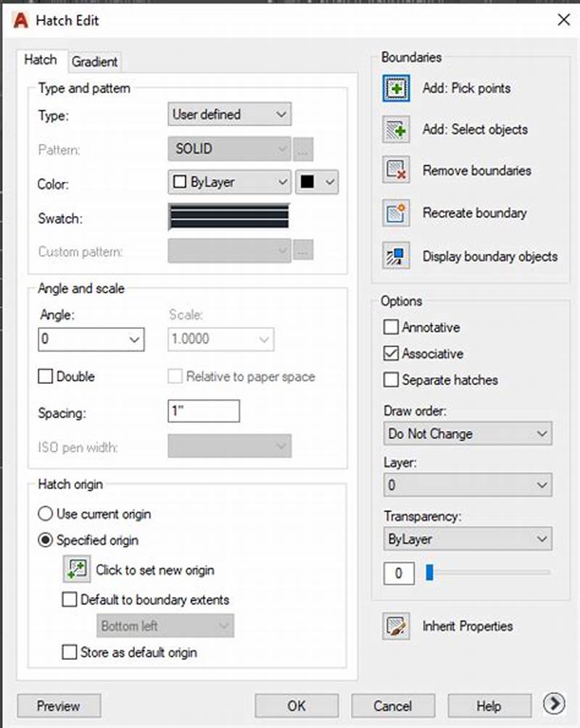Switch to the Gradient tab

[x=94, y=62]
